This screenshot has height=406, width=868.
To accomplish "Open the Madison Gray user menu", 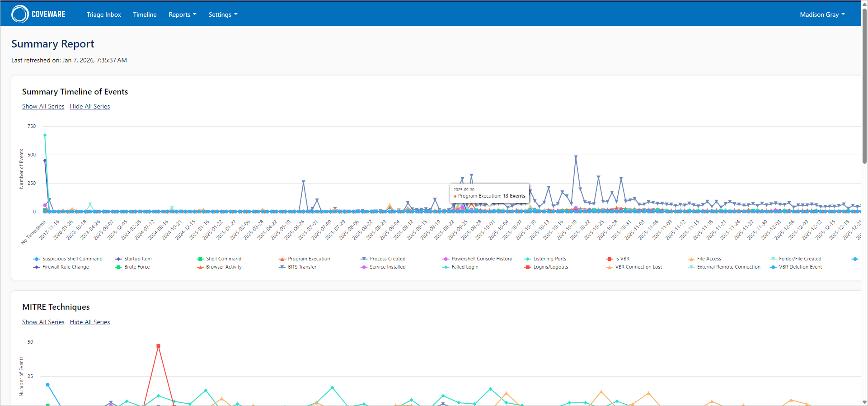I will (822, 14).
